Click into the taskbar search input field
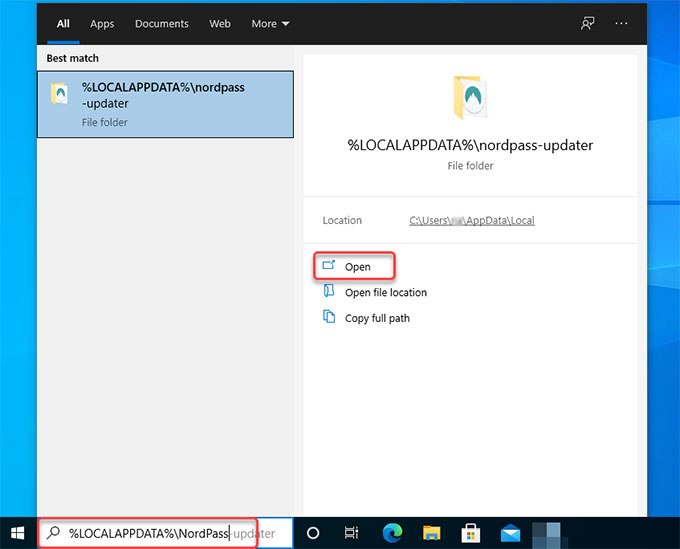Image resolution: width=680 pixels, height=549 pixels. [x=165, y=533]
